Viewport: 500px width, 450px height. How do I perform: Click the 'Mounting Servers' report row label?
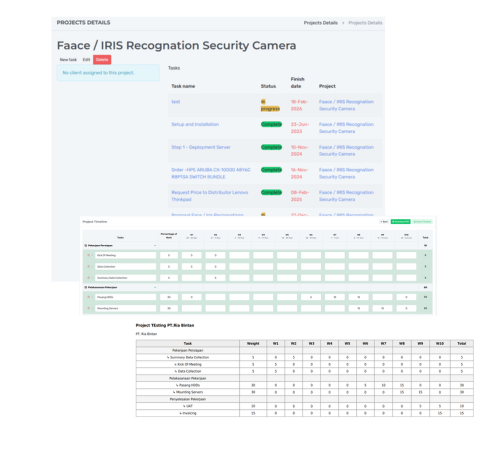[x=188, y=392]
